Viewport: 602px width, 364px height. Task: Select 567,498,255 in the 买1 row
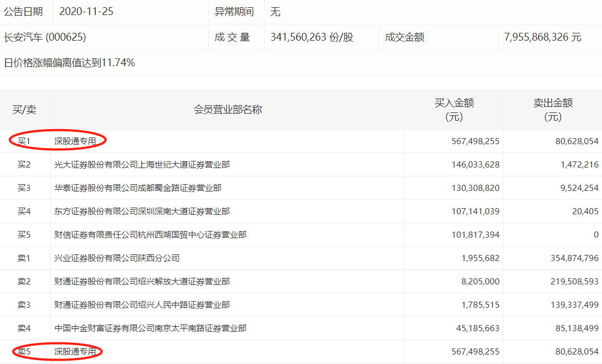(475, 141)
